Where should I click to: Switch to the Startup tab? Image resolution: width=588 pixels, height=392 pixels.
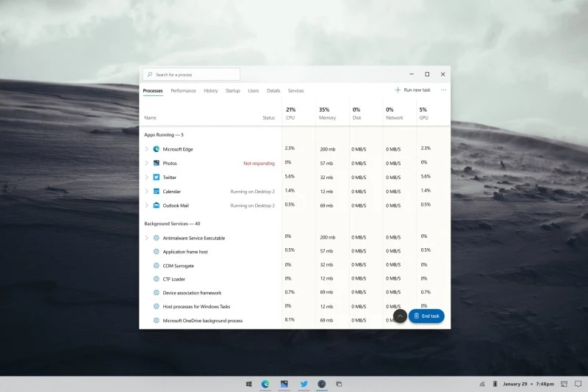pyautogui.click(x=232, y=91)
